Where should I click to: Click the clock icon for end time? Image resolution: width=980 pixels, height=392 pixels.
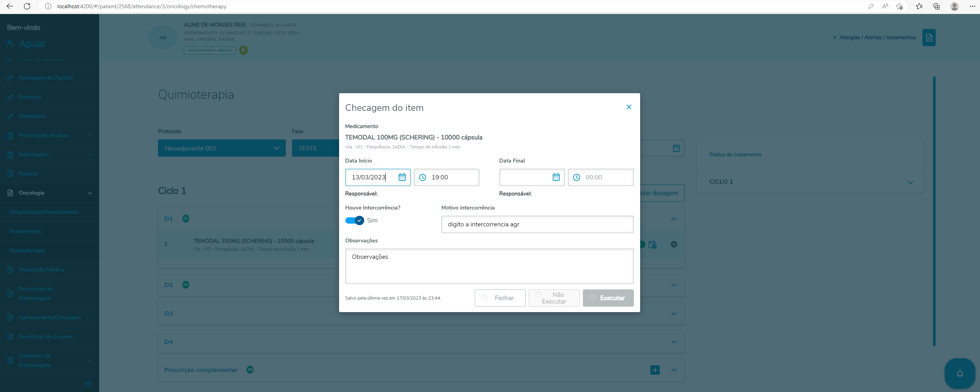point(577,177)
